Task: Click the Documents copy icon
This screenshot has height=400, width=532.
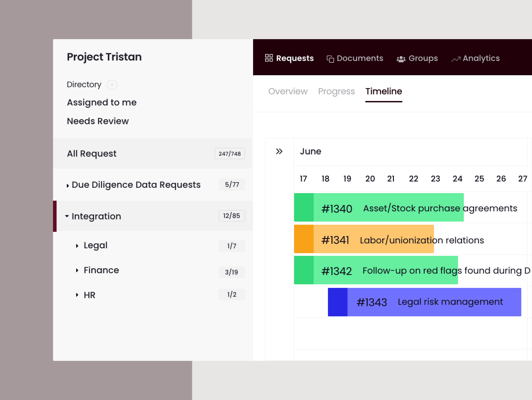Action: (330, 59)
